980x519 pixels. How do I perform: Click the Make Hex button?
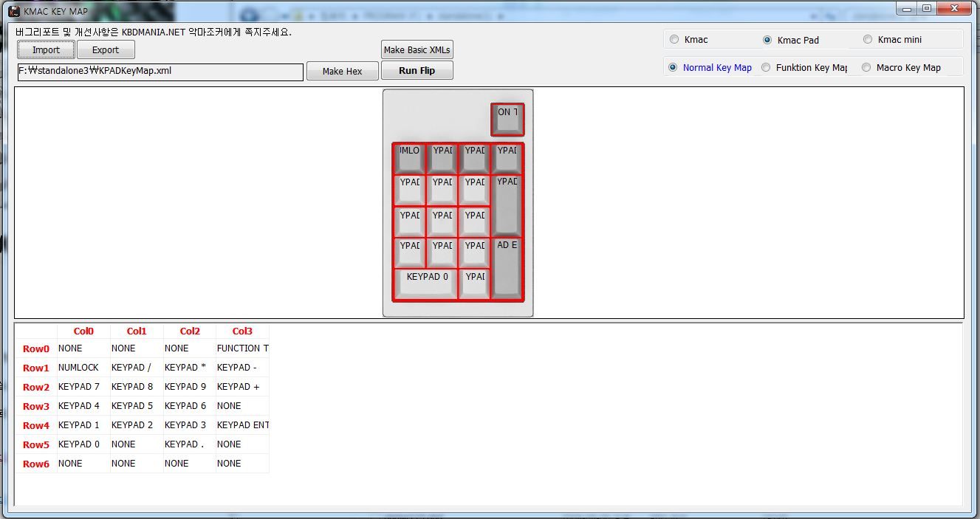click(x=343, y=71)
